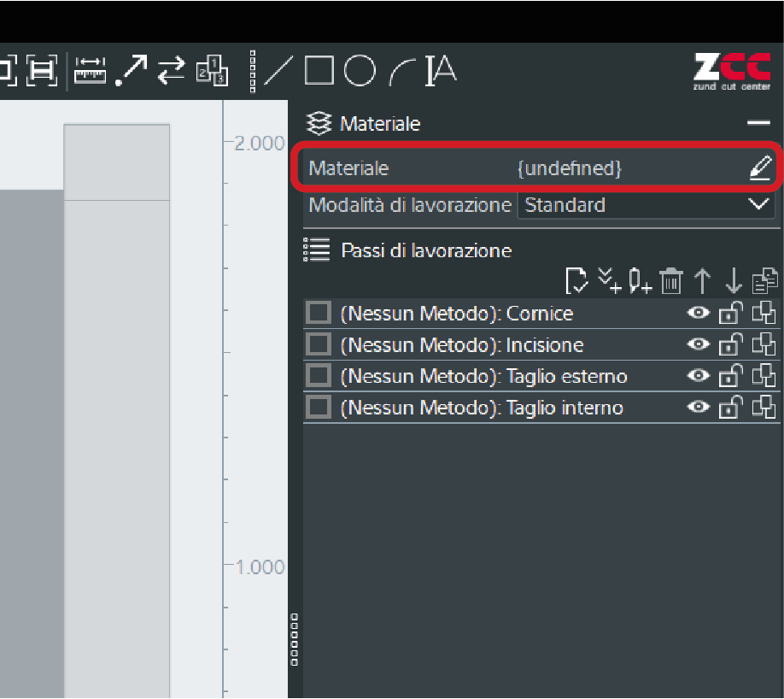Toggle visibility of Taglio interno step

699,408
